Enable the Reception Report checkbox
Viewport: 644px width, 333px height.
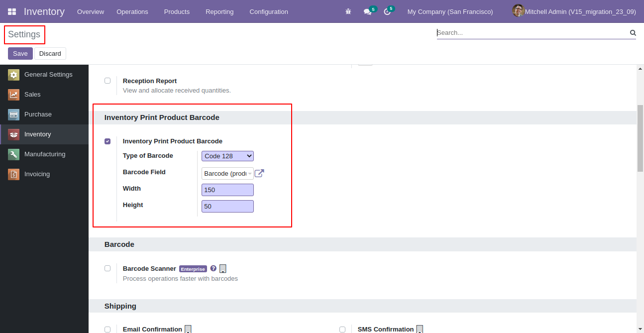(x=107, y=81)
